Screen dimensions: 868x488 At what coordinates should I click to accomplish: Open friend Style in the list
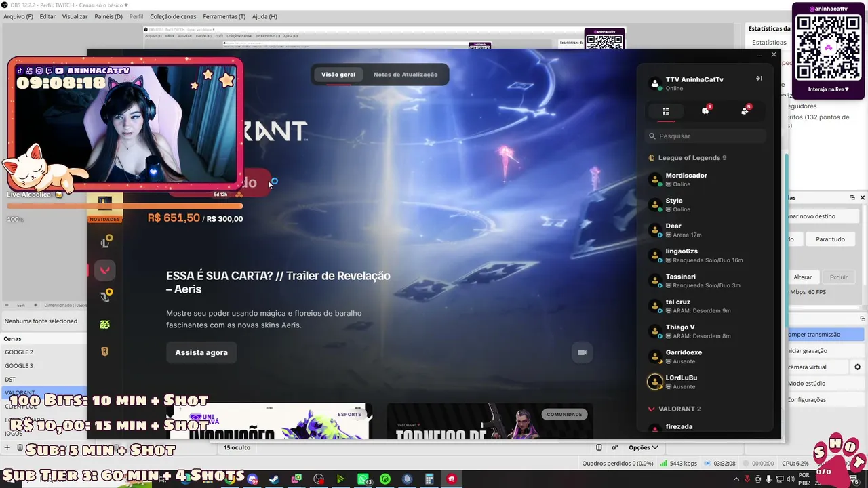click(705, 205)
